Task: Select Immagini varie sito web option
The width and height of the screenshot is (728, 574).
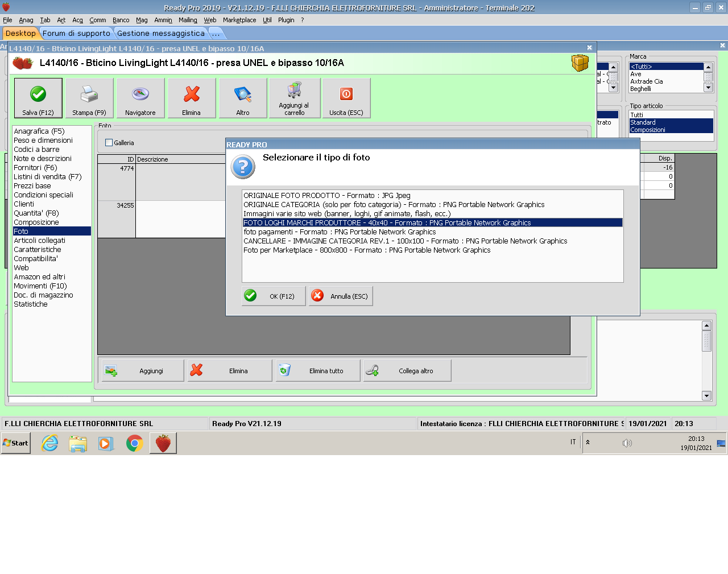Action: (432, 213)
